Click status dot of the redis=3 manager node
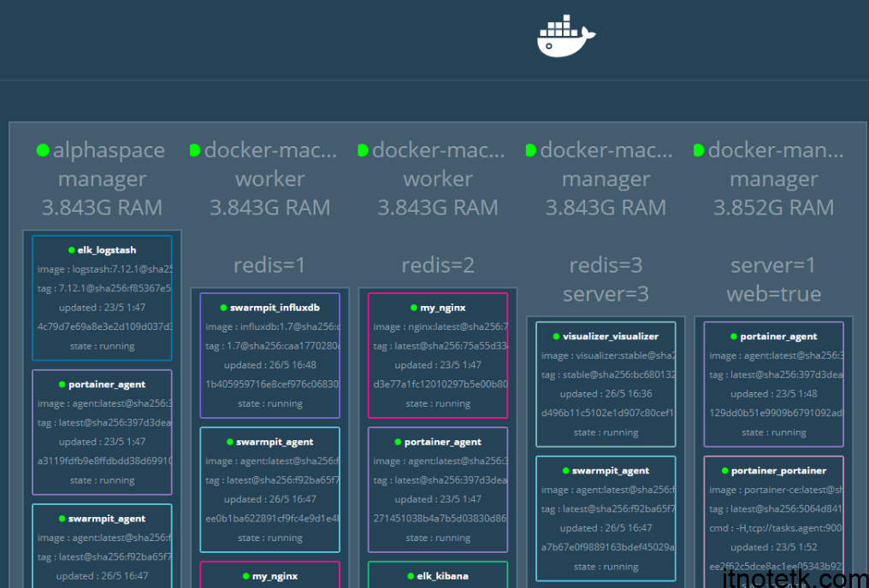This screenshot has width=869, height=588. [x=531, y=150]
